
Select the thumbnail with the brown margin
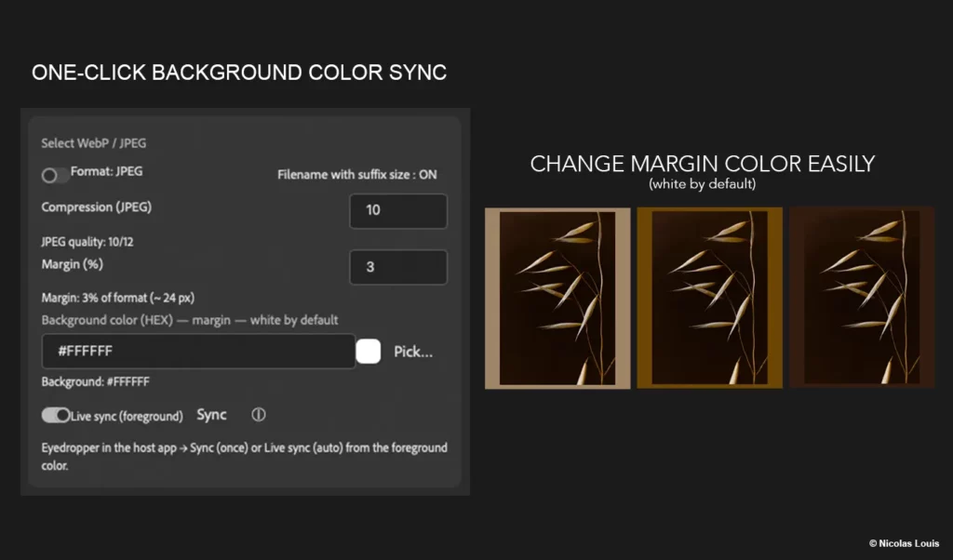pyautogui.click(x=862, y=298)
